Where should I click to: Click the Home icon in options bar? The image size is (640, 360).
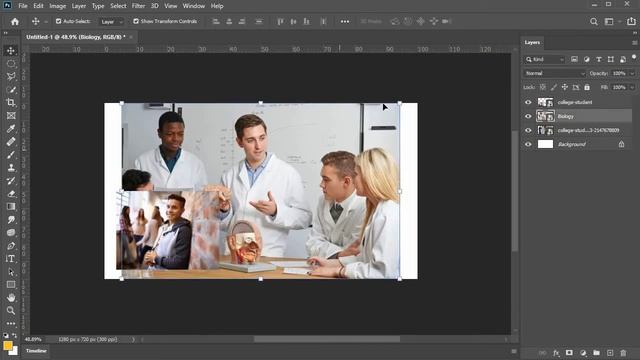15,22
